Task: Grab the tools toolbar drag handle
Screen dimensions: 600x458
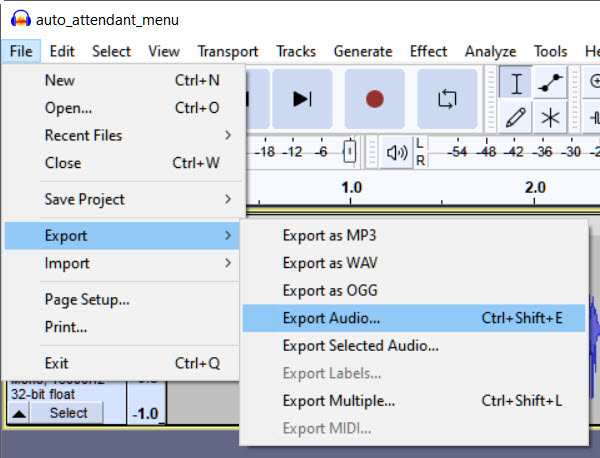Action: click(x=490, y=99)
